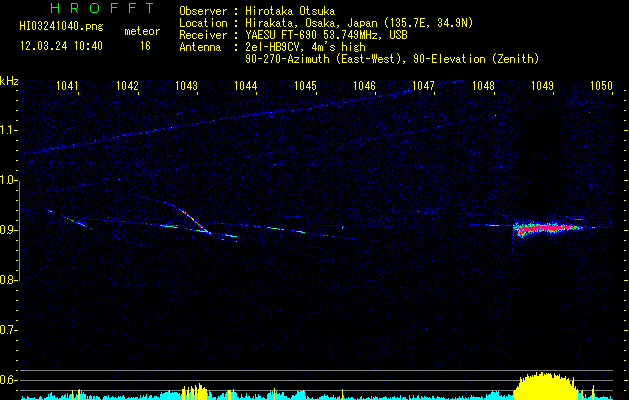Click the 1044 time marker

click(x=246, y=86)
